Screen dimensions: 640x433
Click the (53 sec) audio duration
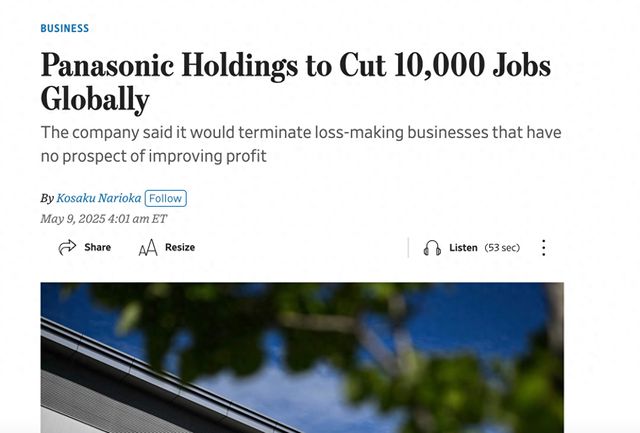coord(502,248)
